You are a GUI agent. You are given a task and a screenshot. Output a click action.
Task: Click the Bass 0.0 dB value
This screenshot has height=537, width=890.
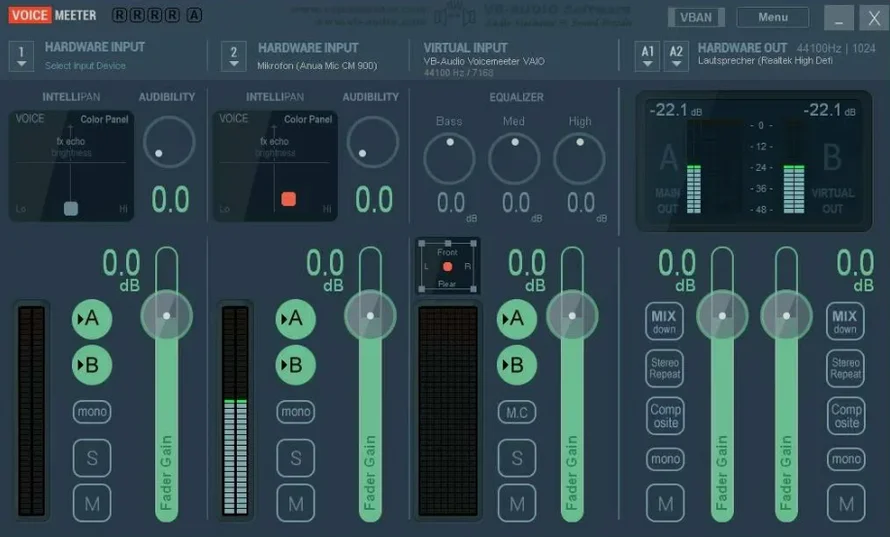[451, 204]
